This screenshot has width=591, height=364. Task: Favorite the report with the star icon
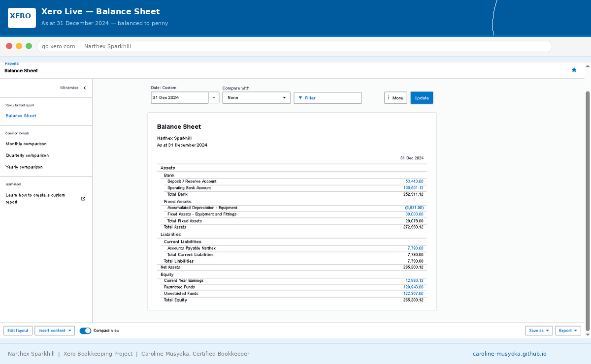click(x=574, y=70)
